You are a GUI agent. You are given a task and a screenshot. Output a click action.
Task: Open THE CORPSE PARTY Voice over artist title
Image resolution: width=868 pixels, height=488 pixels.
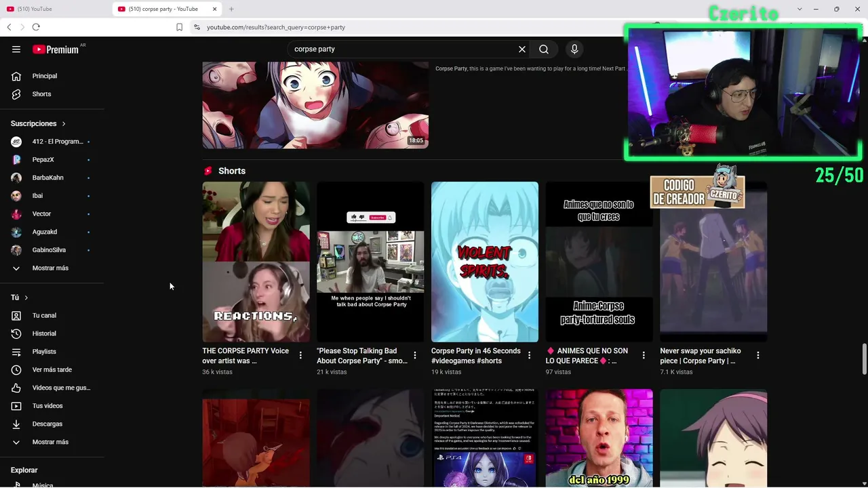point(245,356)
